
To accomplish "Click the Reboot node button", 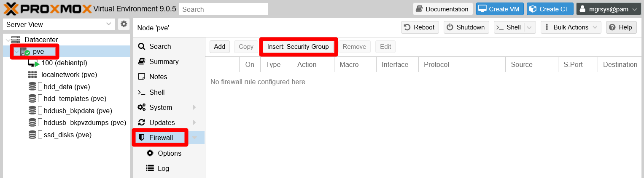I will point(419,27).
